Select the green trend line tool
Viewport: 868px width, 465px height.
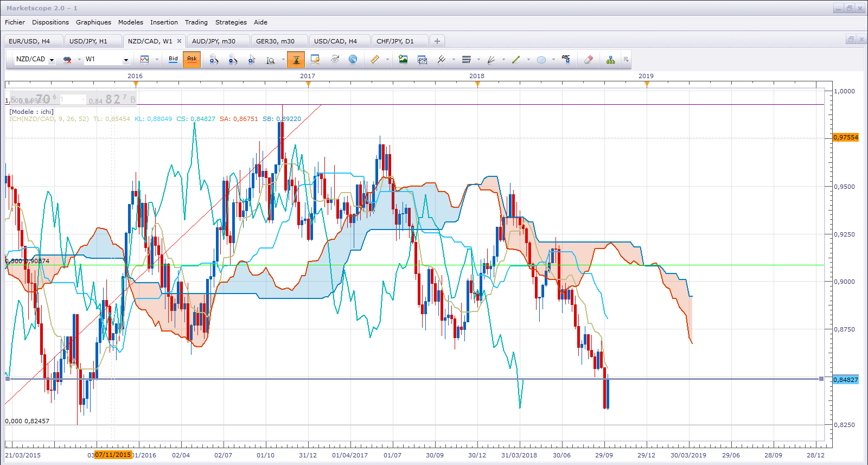pos(516,60)
